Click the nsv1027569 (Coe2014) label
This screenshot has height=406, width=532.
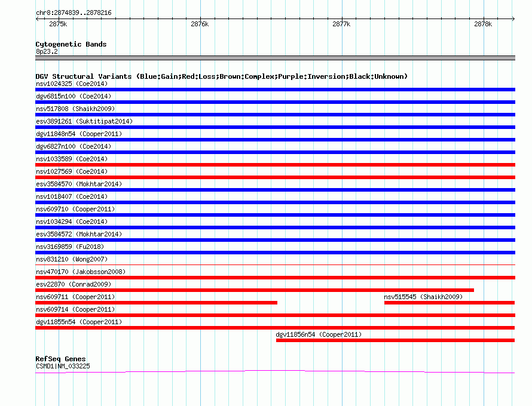pyautogui.click(x=72, y=171)
